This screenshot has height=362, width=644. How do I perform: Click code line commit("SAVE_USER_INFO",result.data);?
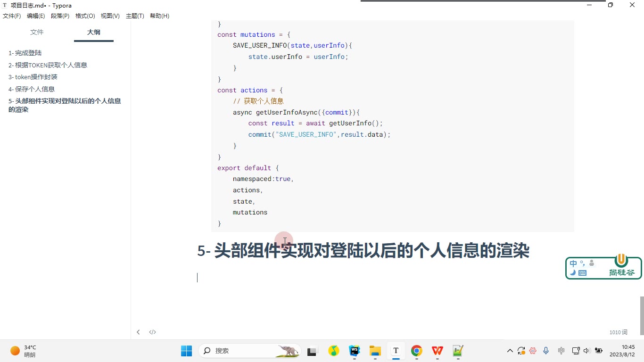(320, 134)
